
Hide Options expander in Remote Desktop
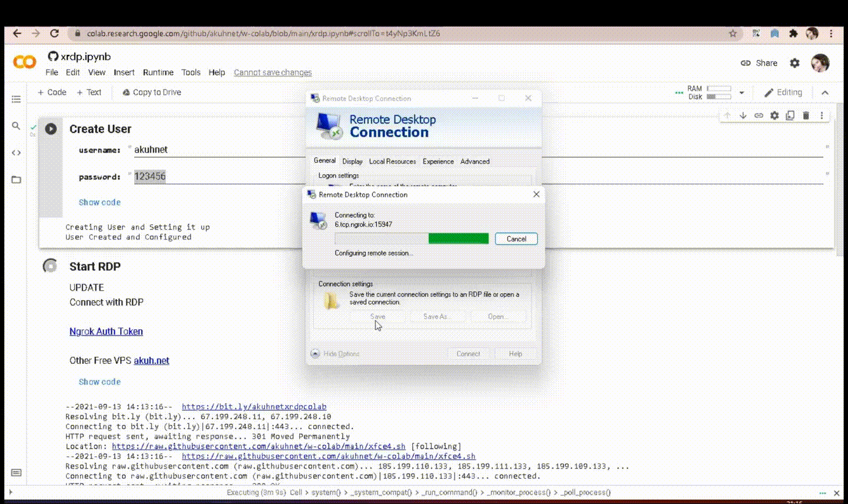pos(335,354)
